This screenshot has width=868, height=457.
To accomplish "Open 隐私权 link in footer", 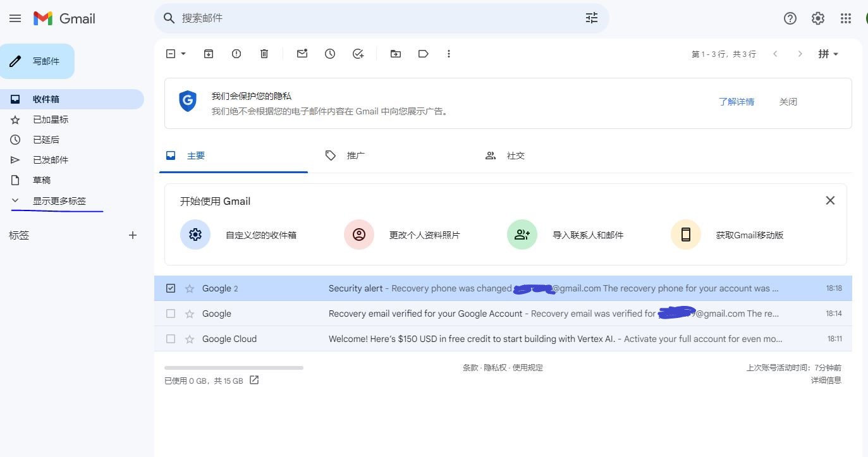I will point(495,368).
